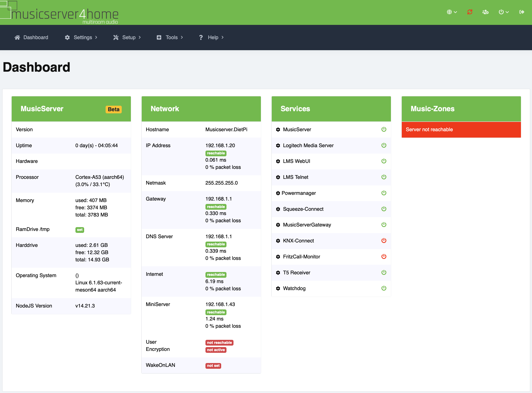This screenshot has width=532, height=393.
Task: Click the gear icon beside Squeeze-Connect
Action: pos(278,209)
